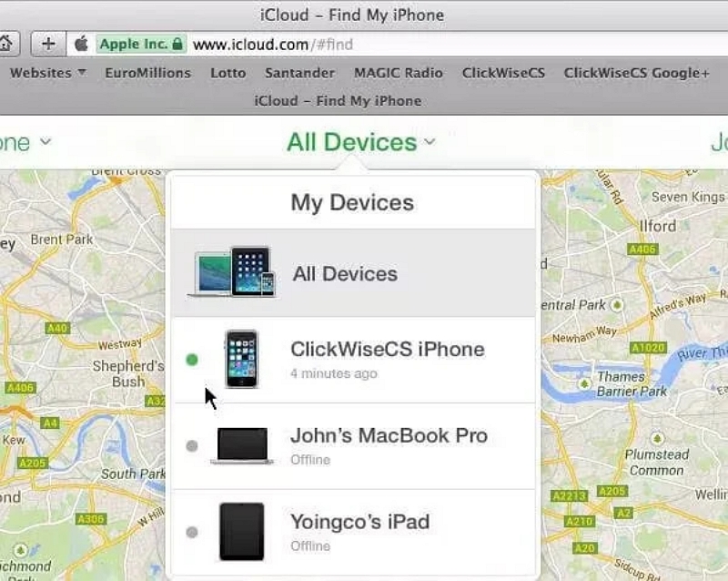
Task: Switch to the iCloud – Find My iPhone tab
Action: click(x=337, y=101)
